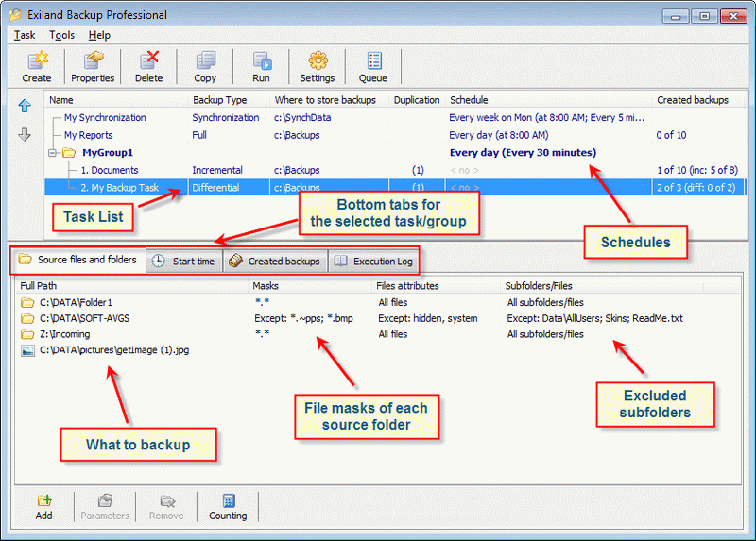Move task down with gray arrow
The width and height of the screenshot is (756, 541).
25,134
